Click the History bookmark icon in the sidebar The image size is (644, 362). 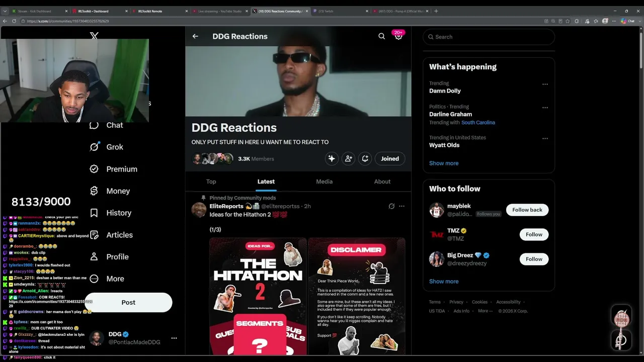[94, 213]
